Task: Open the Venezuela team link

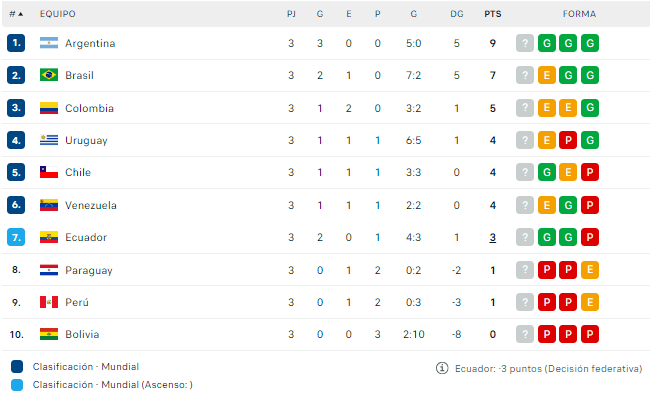Action: (x=91, y=205)
